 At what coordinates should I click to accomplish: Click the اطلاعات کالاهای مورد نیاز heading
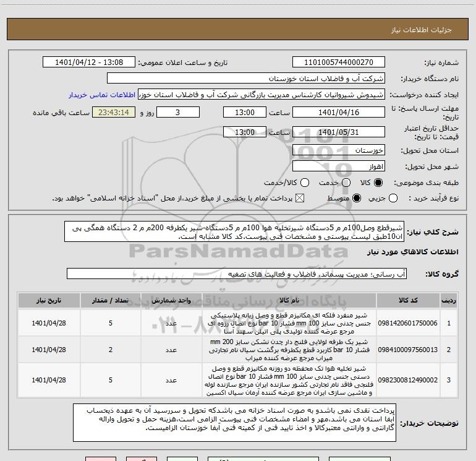pyautogui.click(x=413, y=252)
